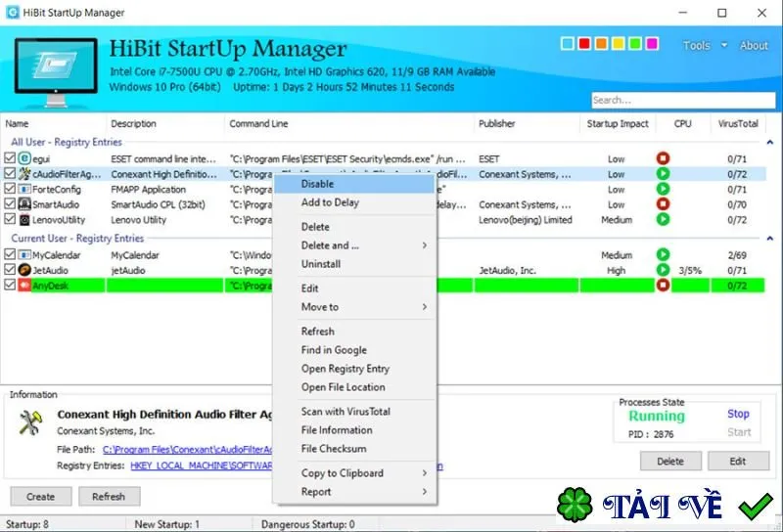Screen dimensions: 783x532
Task: Open the About page
Action: 754,45
